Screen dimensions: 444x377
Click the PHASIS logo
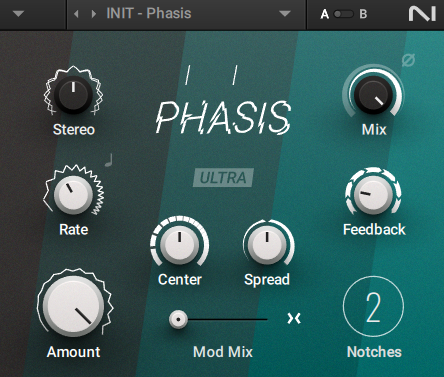coord(223,117)
